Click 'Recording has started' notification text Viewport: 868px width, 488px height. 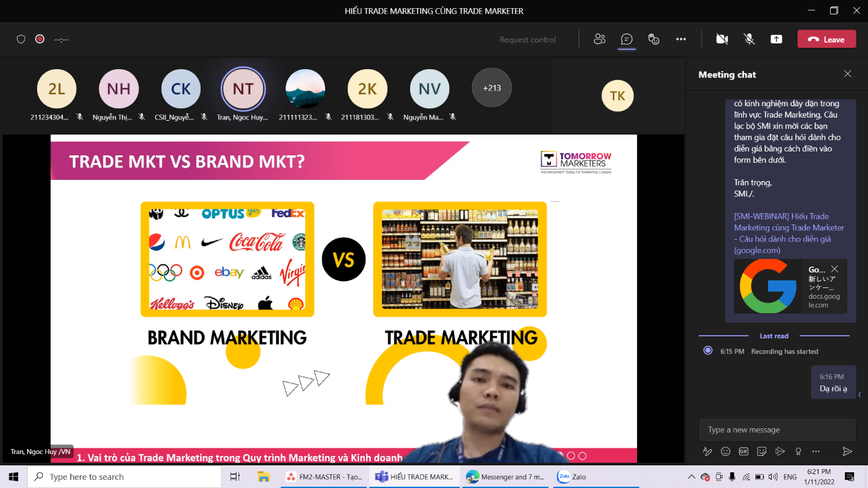(784, 352)
